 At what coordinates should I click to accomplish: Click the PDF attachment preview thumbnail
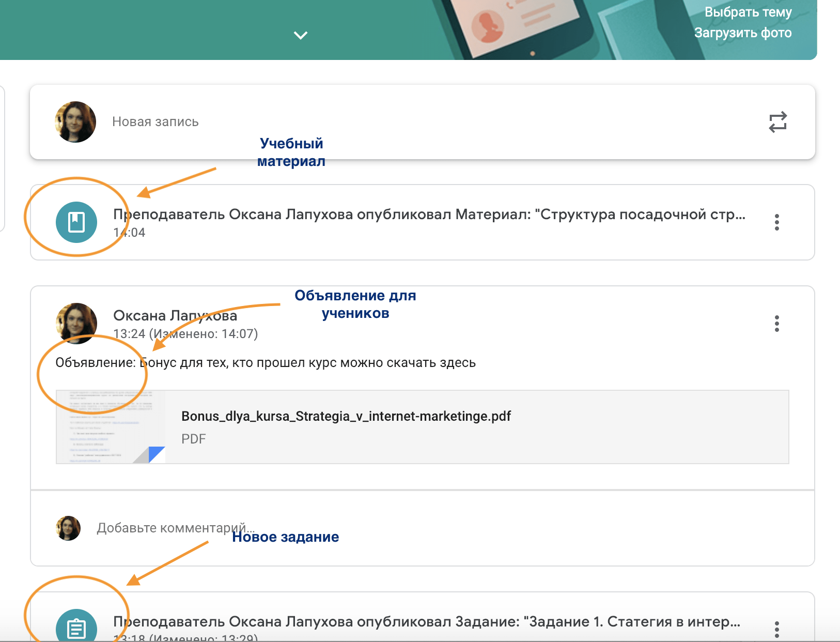111,427
